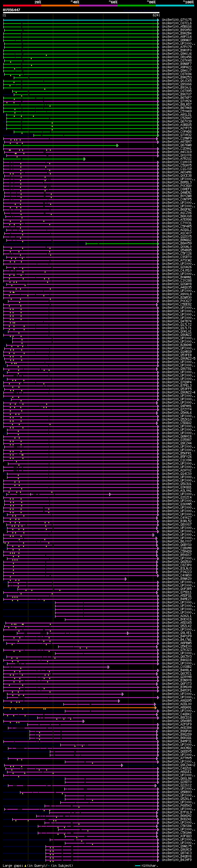Click the UniRef100_P0C8Q0 label

(x=177, y=186)
